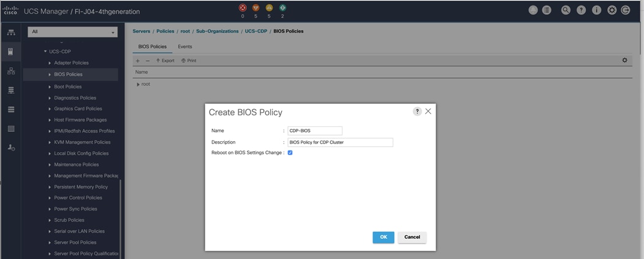Expand Adapter Policies arrow in tree
Screen dimensions: 644x259
point(50,63)
